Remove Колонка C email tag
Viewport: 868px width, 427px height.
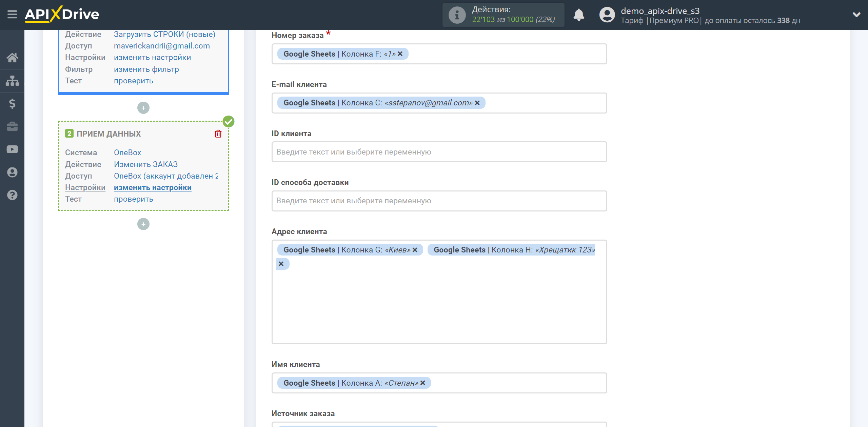point(477,103)
